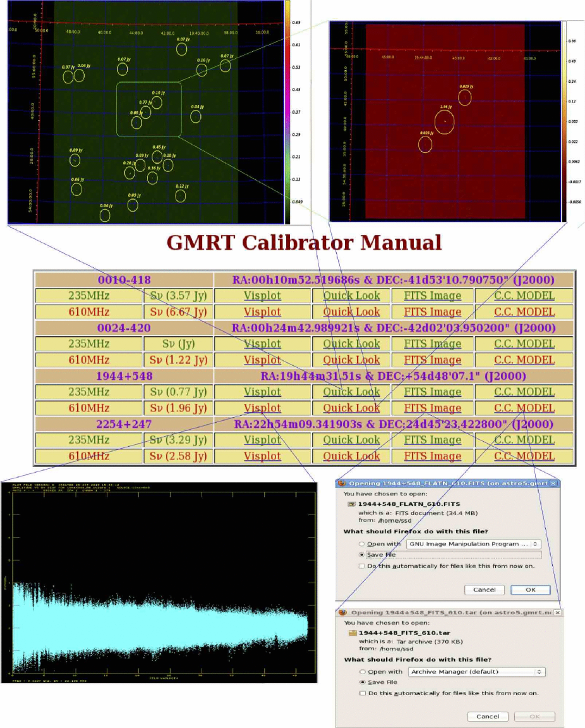Viewport: 585px width, 728px height.
Task: Open Visplot for 0024-420 235MHz
Action: (262, 344)
